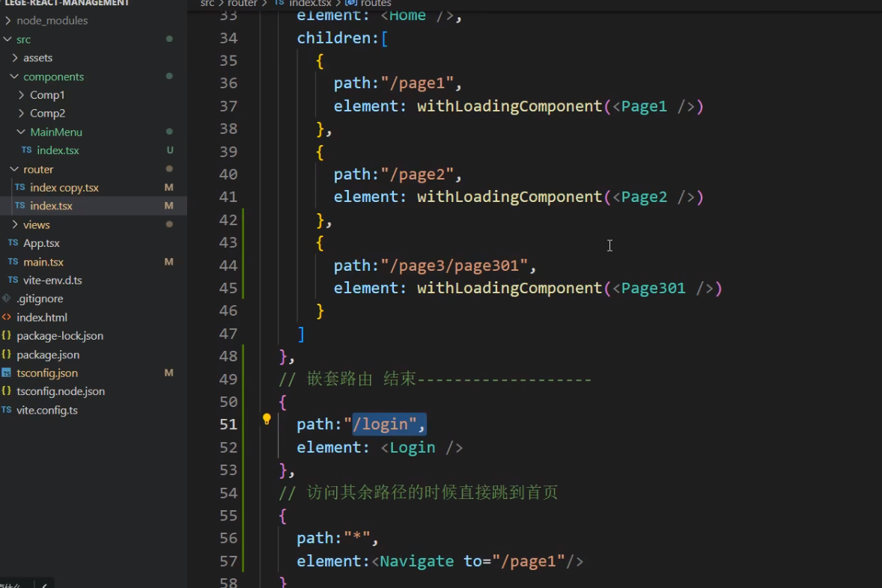This screenshot has height=588, width=882.
Task: Expand the node_modules folder chevron
Action: [x=8, y=21]
